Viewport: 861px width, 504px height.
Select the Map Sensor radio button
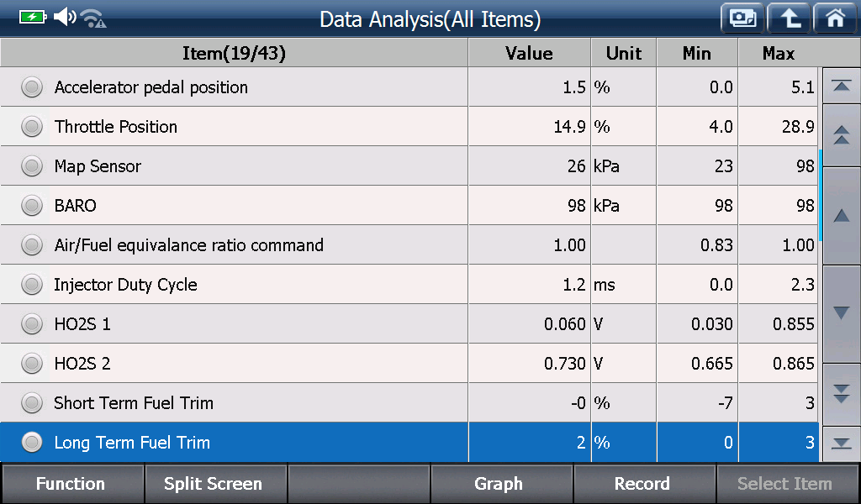click(32, 166)
